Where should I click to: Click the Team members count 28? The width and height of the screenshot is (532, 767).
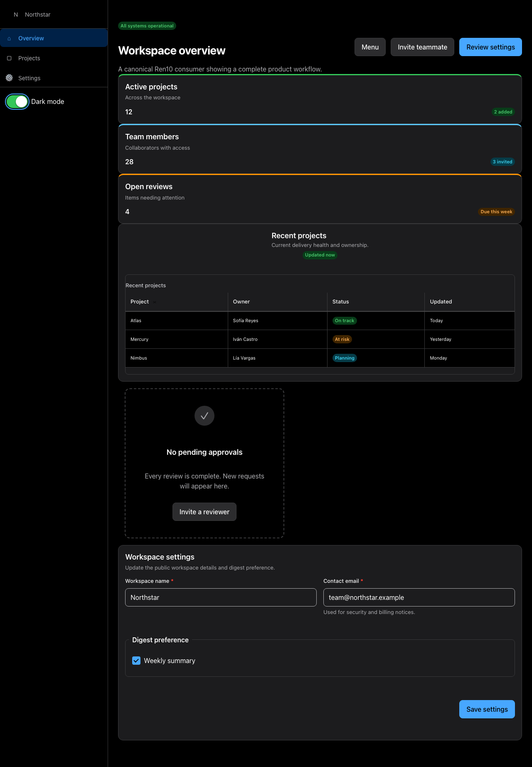(129, 162)
